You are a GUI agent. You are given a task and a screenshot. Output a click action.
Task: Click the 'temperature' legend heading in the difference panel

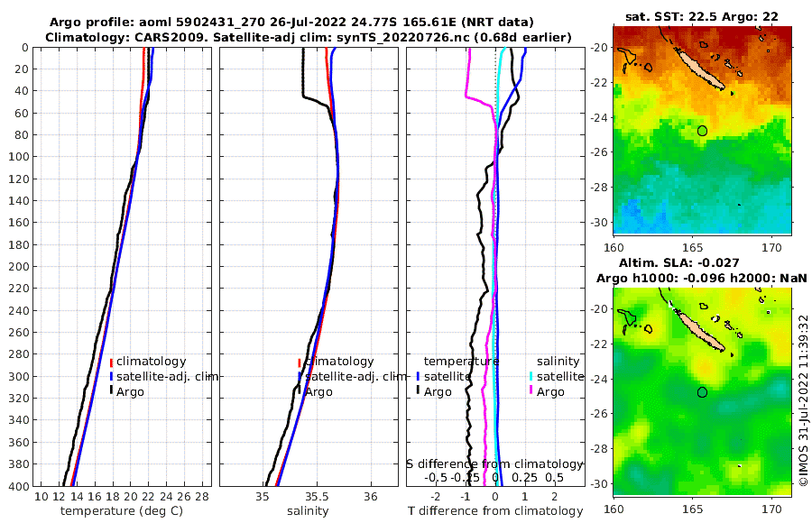click(461, 362)
